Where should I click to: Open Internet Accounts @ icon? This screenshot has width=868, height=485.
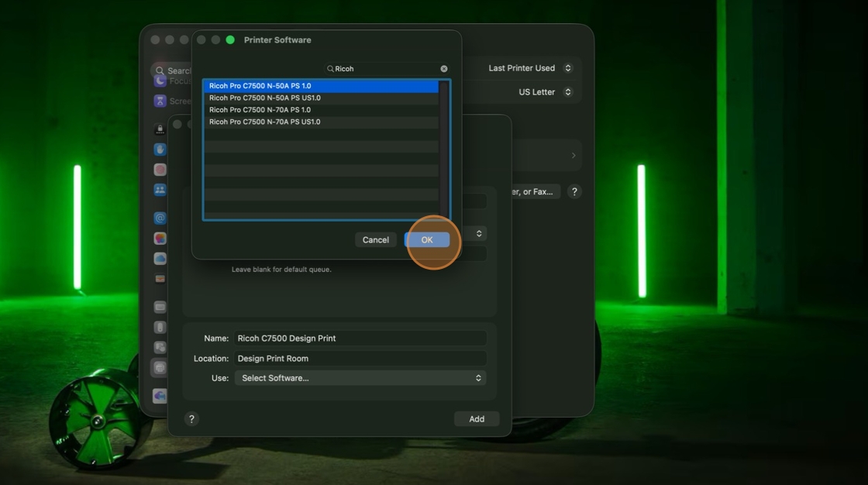click(160, 218)
